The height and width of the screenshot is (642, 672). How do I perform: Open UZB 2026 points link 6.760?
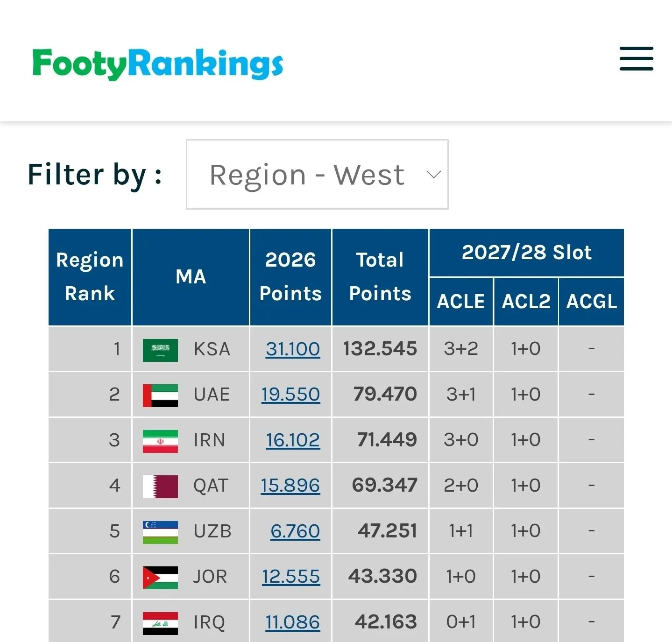295,531
